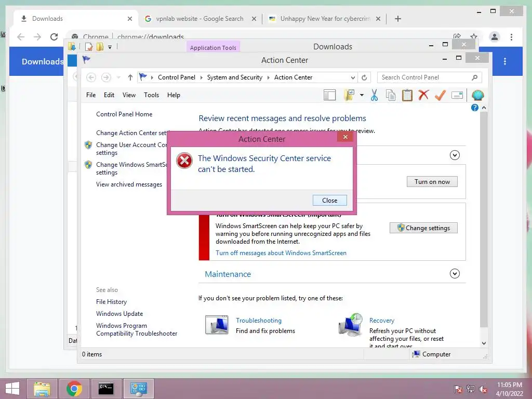Click the Refresh button beside address bar
The width and height of the screenshot is (532, 399).
coord(364,78)
